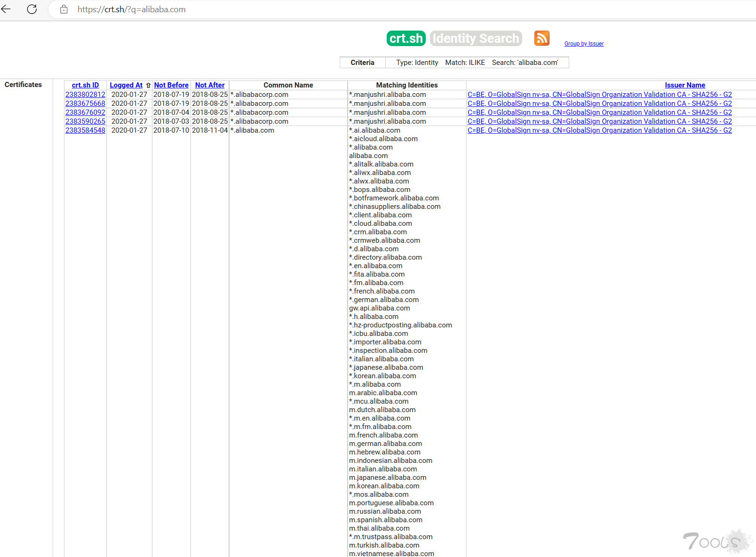Sort by Not Before column
756x557 pixels.
tap(171, 85)
